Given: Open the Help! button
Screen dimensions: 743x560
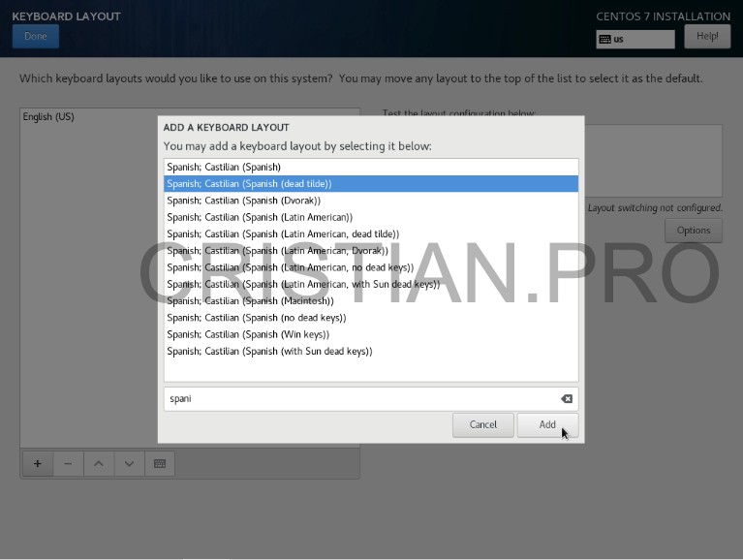Looking at the screenshot, I should (707, 36).
